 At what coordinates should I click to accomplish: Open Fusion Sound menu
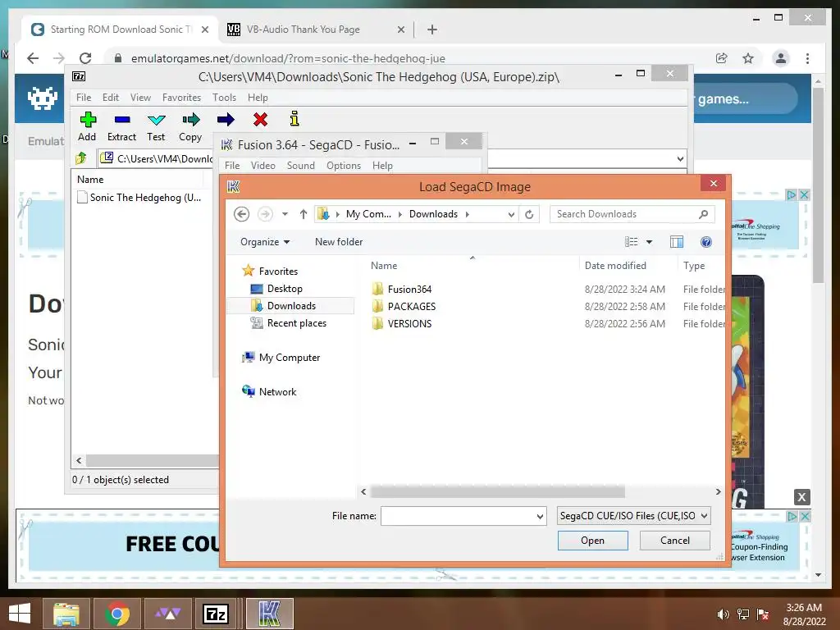tap(300, 166)
